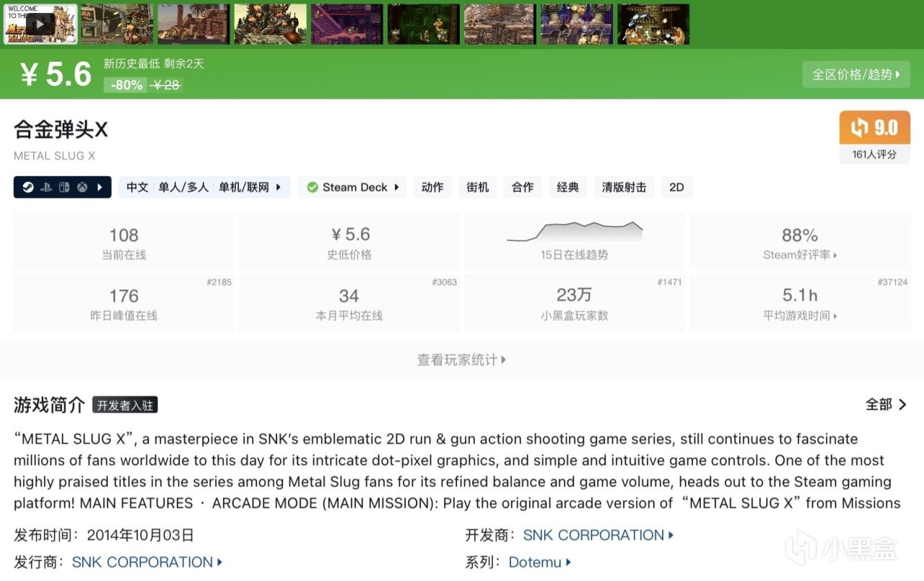Open the 查看玩家统计 player statistics link
Image resolution: width=924 pixels, height=581 pixels.
462,359
